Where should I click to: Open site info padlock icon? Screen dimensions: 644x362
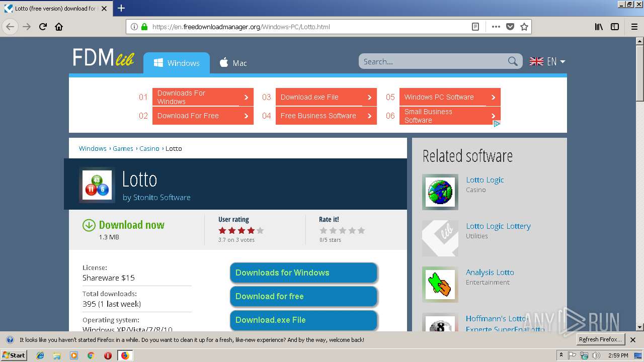[x=144, y=27]
